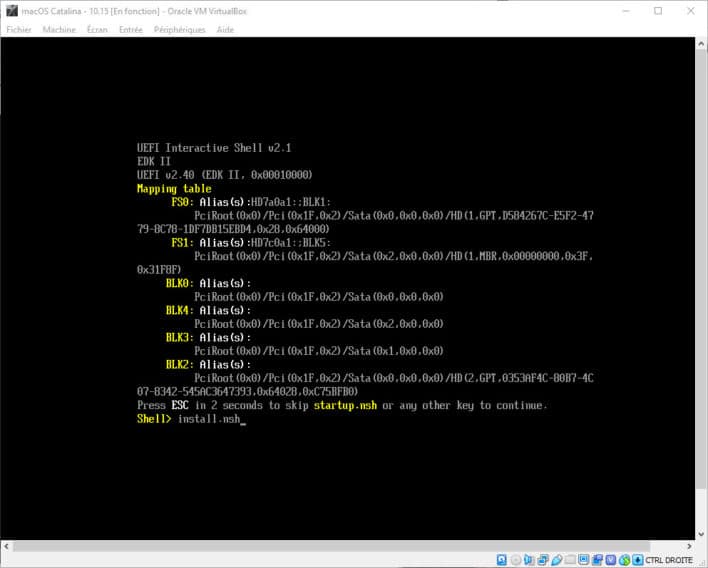
Task: Open the Entrée menu
Action: click(x=130, y=30)
